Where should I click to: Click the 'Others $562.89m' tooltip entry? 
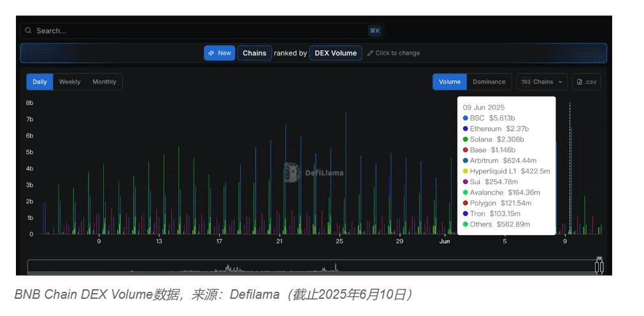click(x=496, y=224)
